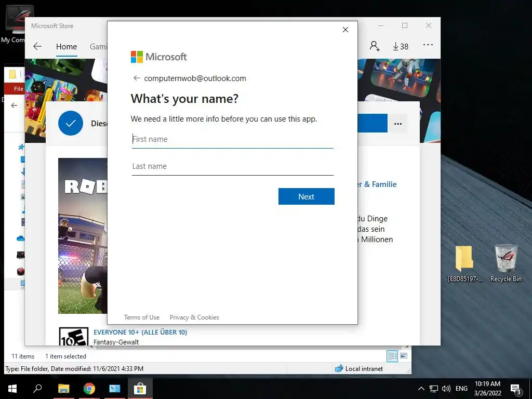Viewport: 532px width, 399px height.
Task: Click the back arrow next to computernwob@outlook.com
Action: click(137, 78)
